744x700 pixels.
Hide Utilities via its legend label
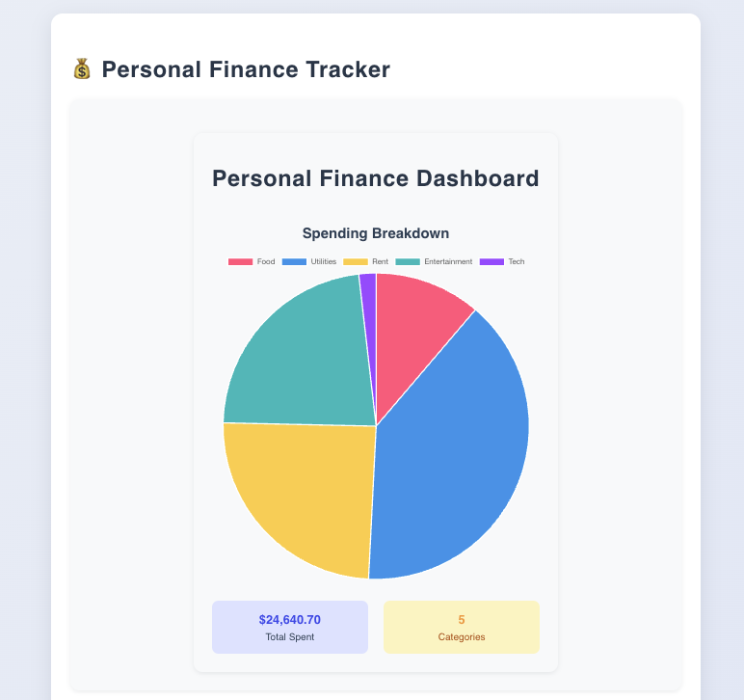tap(324, 261)
